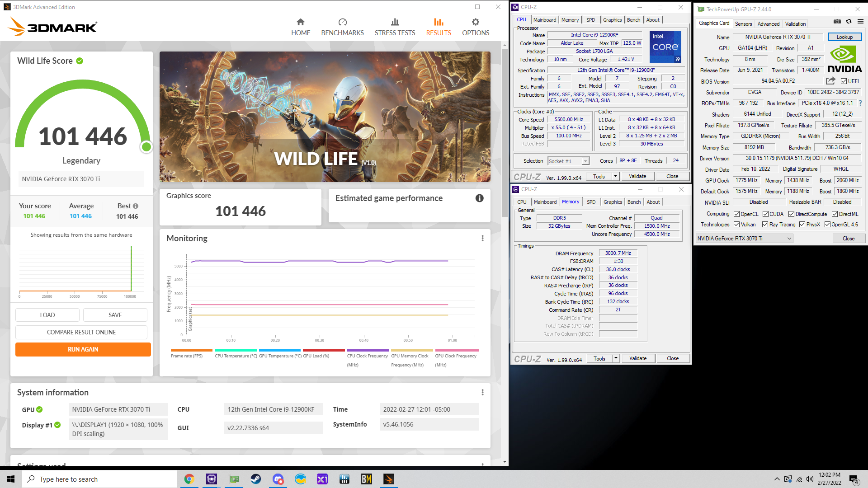Toggle the PhysX checkbox in GPU-Z
This screenshot has width=868, height=488.
tap(802, 225)
